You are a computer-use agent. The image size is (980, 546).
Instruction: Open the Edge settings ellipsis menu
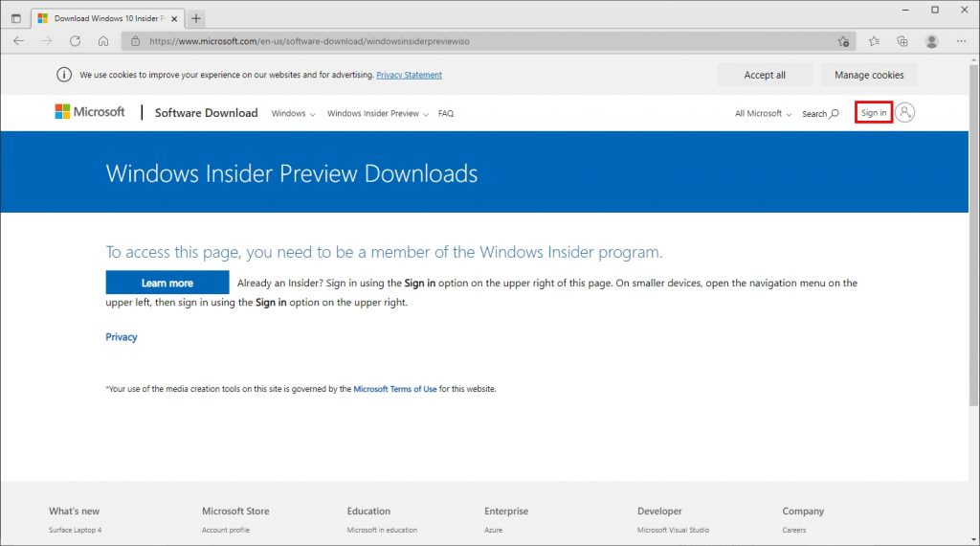point(961,41)
